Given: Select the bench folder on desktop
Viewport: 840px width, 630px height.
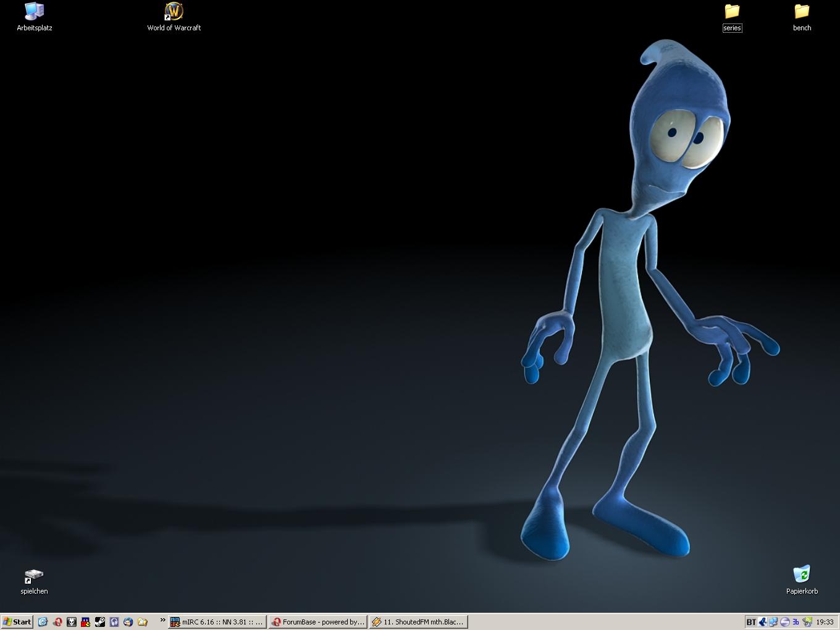Looking at the screenshot, I should coord(802,17).
